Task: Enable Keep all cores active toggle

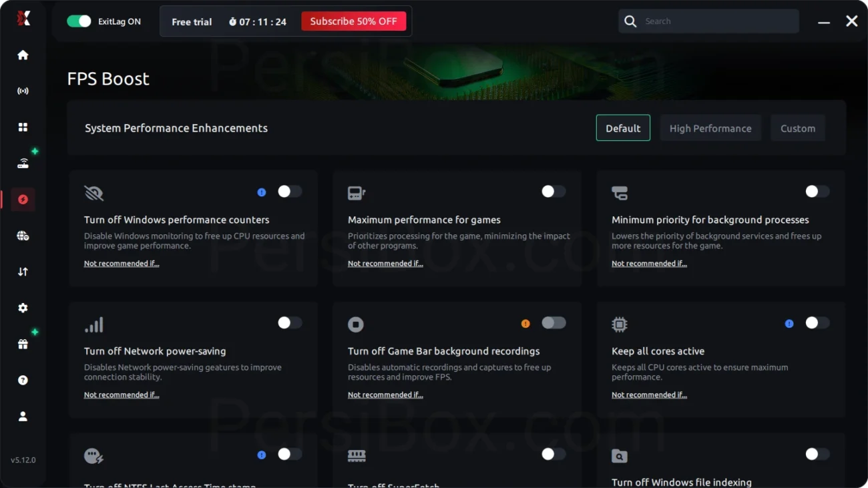Action: pyautogui.click(x=817, y=323)
